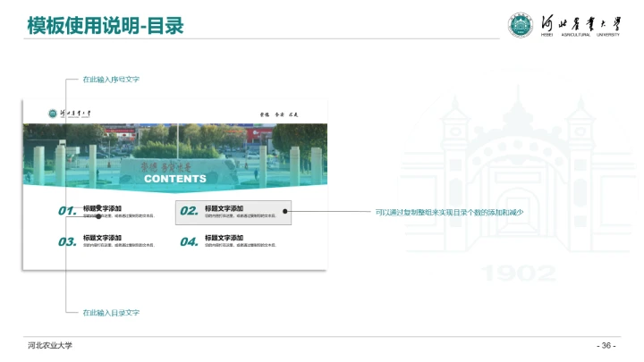This screenshot has width=644, height=362.
Task: Click the CONTENTS heading on the thumbnail
Action: coord(175,179)
